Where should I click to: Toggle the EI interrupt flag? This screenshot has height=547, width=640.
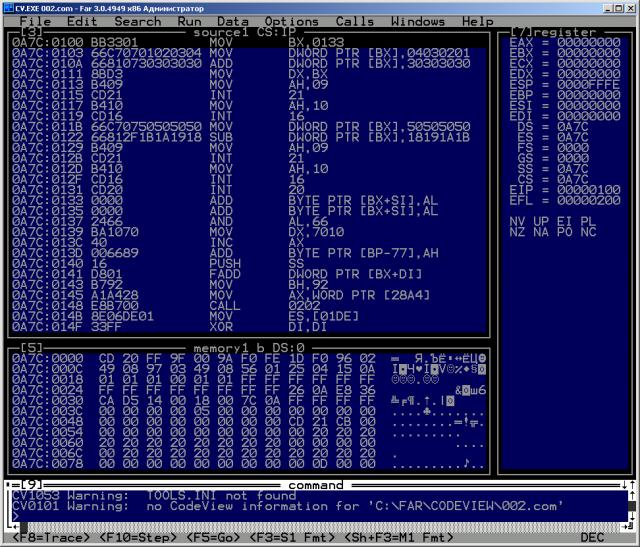click(565, 219)
